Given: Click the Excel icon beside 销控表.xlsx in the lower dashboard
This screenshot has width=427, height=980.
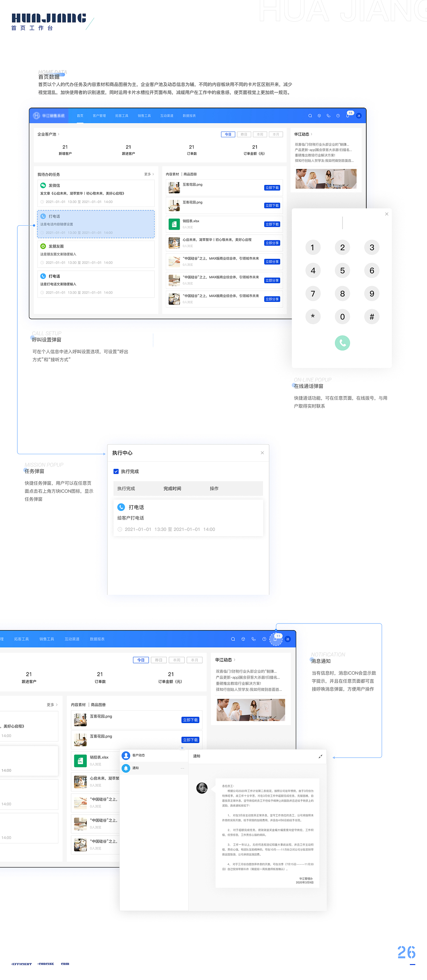Looking at the screenshot, I should click(80, 761).
